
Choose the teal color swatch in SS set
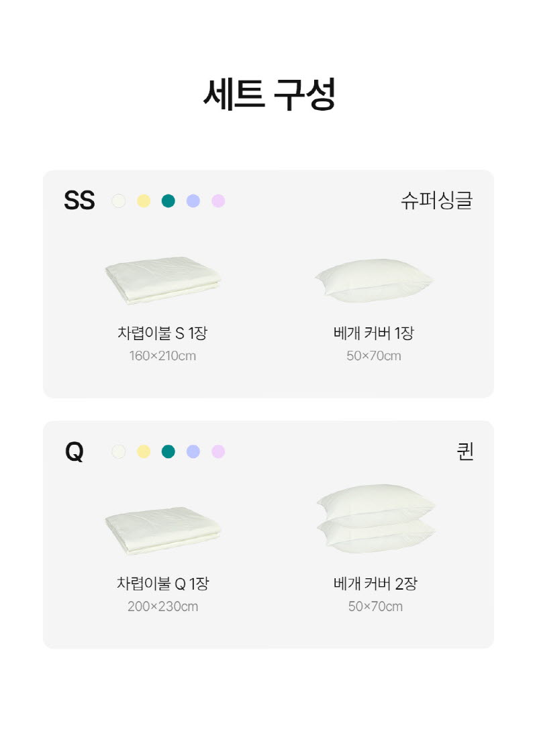point(168,201)
